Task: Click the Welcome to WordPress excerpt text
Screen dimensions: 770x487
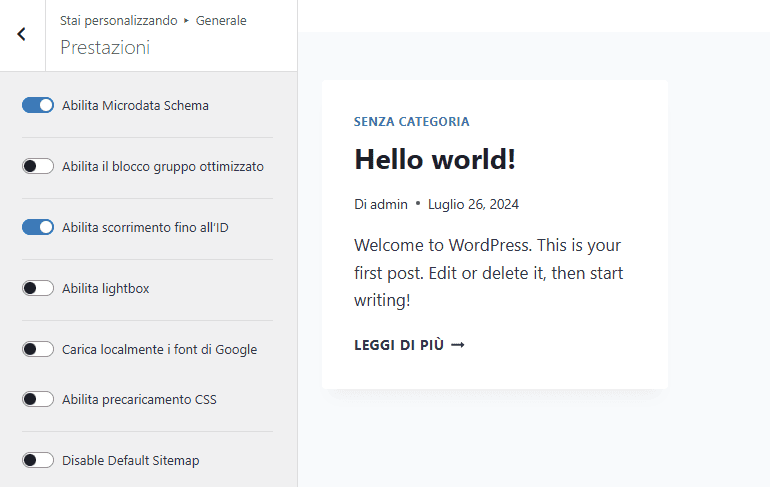Action: point(489,272)
